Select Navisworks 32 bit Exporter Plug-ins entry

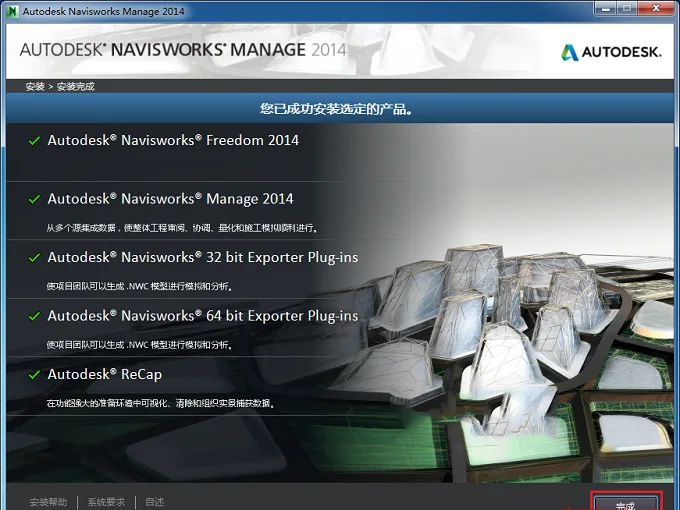pyautogui.click(x=203, y=258)
